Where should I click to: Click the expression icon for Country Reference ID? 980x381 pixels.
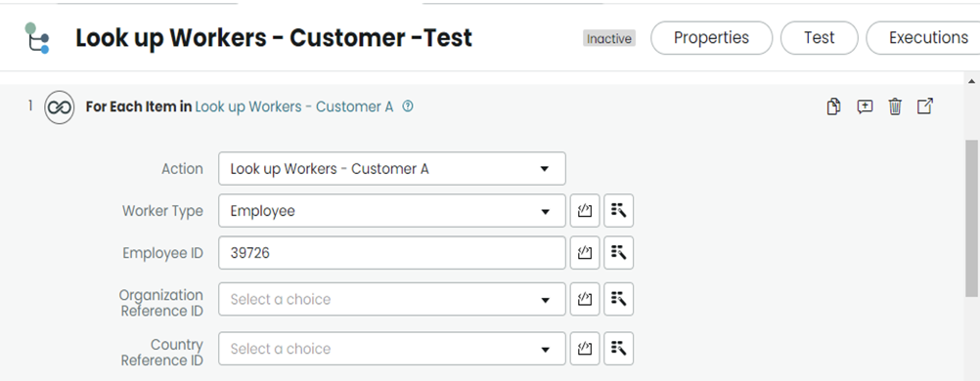point(585,349)
